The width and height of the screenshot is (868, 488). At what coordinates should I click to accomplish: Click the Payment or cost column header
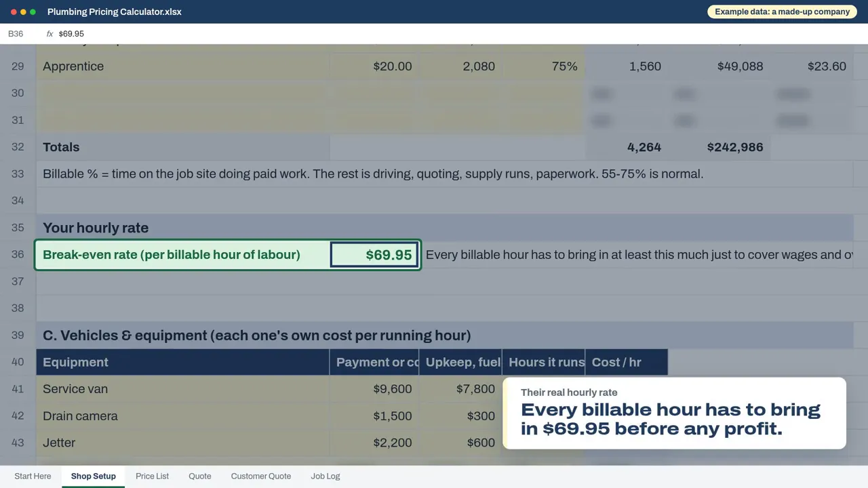coord(374,362)
